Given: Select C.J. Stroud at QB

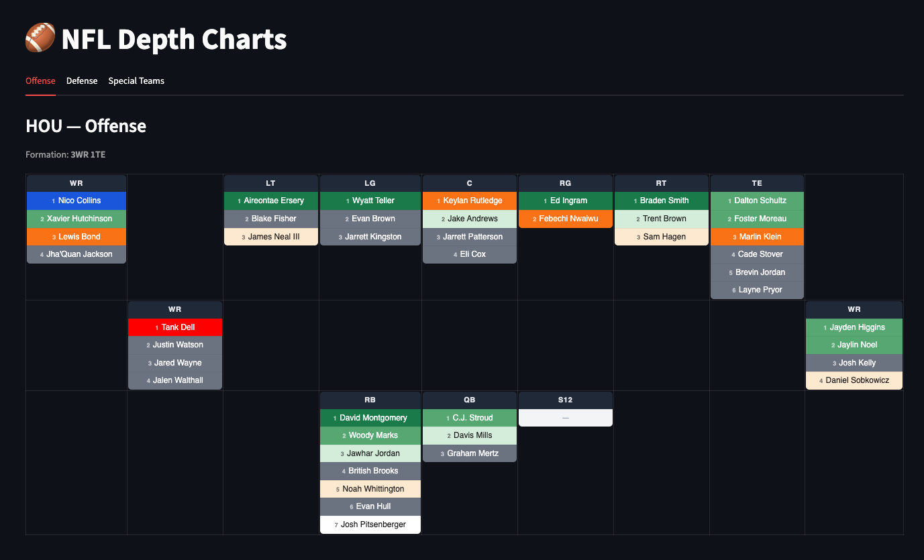Looking at the screenshot, I should (x=470, y=418).
